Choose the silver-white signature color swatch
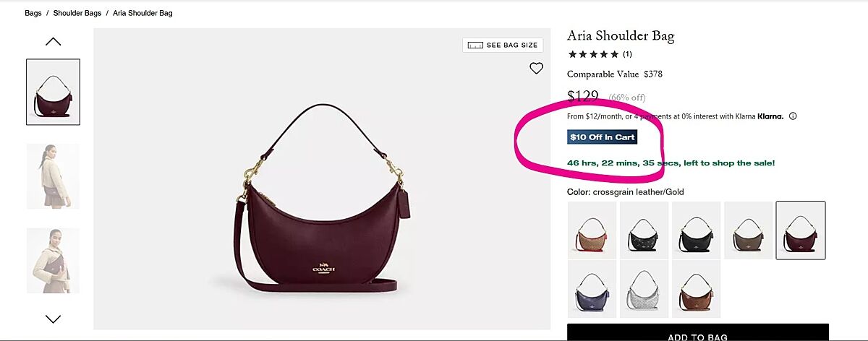This screenshot has height=341, width=868. 644,289
